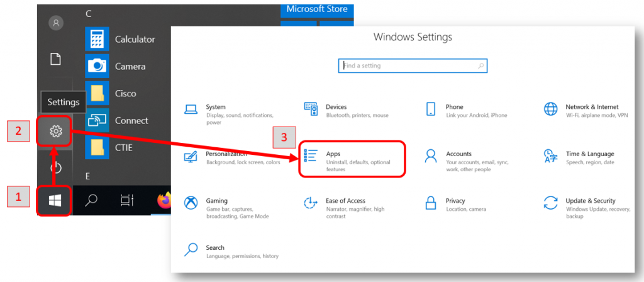Open Network & Internet settings label
Image resolution: width=644 pixels, height=282 pixels.
592,107
